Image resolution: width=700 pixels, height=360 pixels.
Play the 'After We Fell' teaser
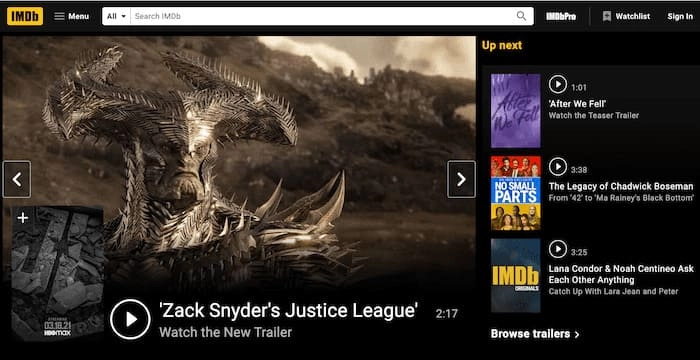558,84
